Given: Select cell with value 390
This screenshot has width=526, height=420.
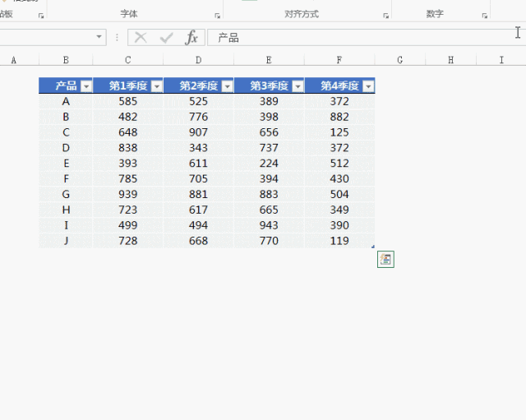Looking at the screenshot, I should [x=339, y=225].
